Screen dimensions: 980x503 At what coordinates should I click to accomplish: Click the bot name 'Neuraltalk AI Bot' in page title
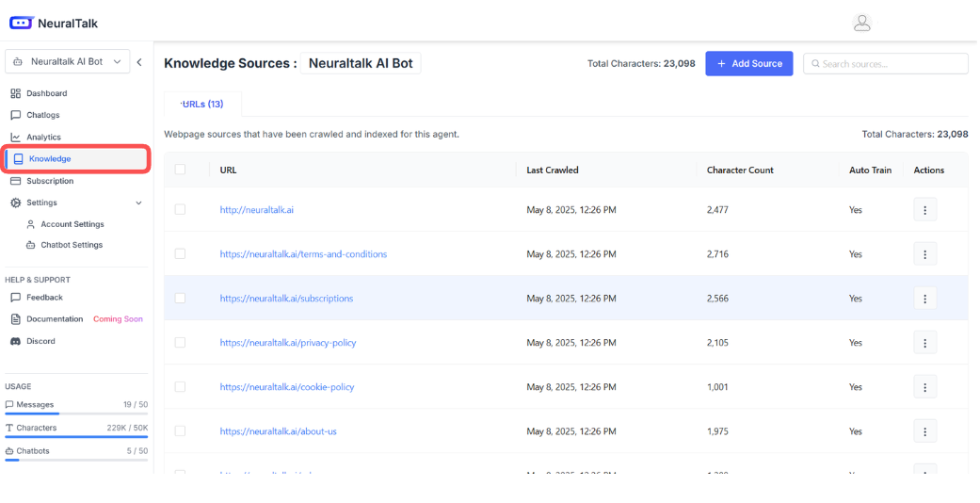pos(361,63)
